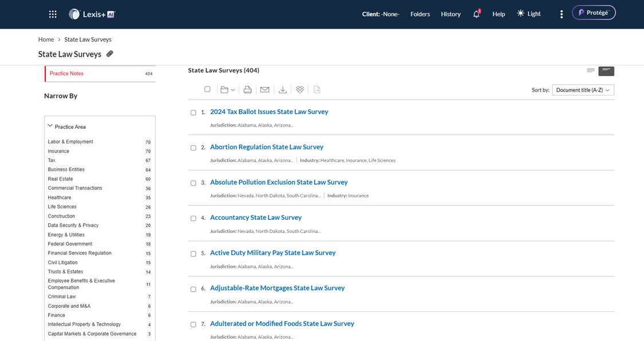Open 2024 Tax Ballot Issues State Law Survey
Viewport: 644px width, 341px height.
[269, 112]
